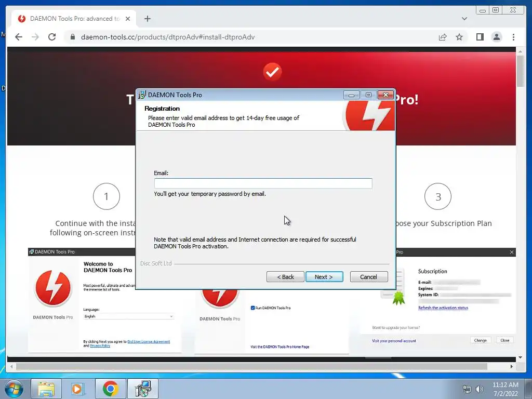Click Close button in Subscription panel
The height and width of the screenshot is (399, 532).
505,340
